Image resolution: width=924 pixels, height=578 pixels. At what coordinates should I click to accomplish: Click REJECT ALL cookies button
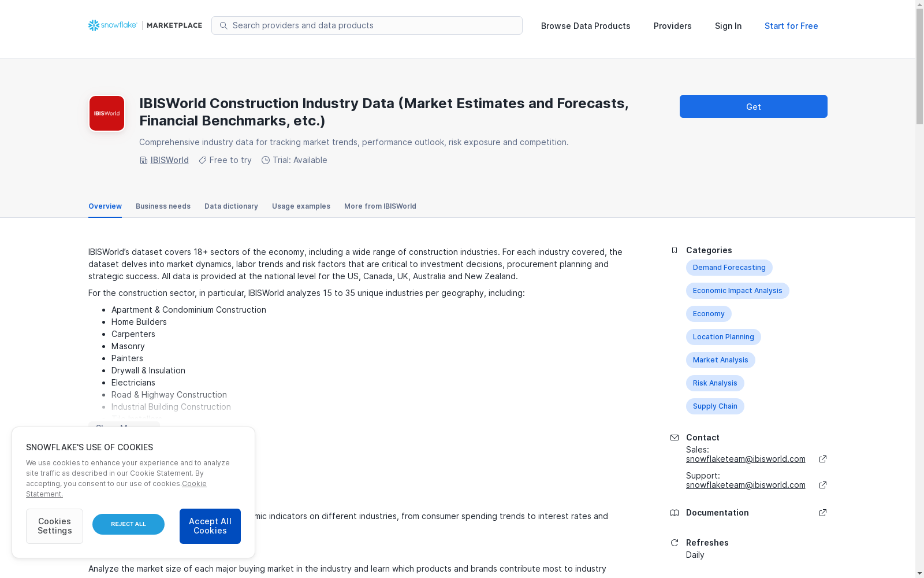coord(128,524)
